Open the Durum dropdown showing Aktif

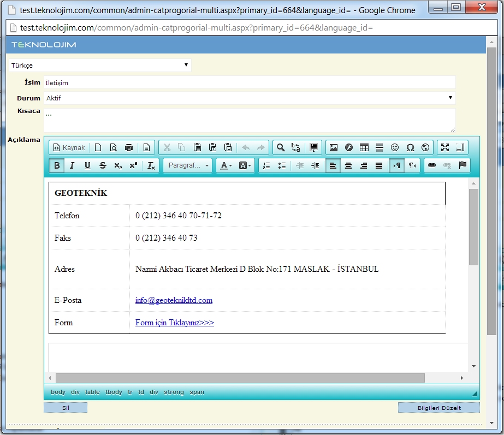pos(250,98)
